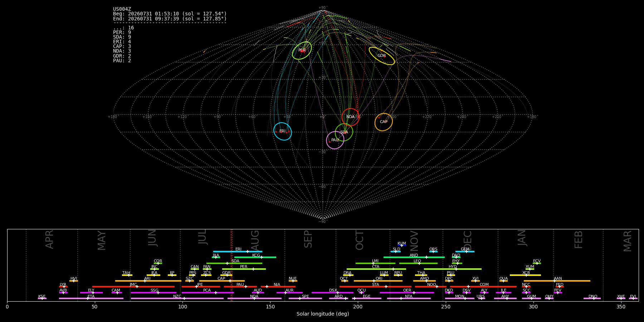Click the QUA shower label in timeline
644x322 pixels.
(x=503, y=279)
